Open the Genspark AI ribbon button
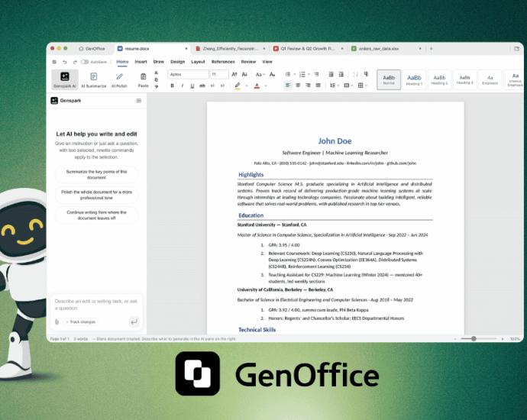The height and width of the screenshot is (420, 527). click(x=65, y=79)
